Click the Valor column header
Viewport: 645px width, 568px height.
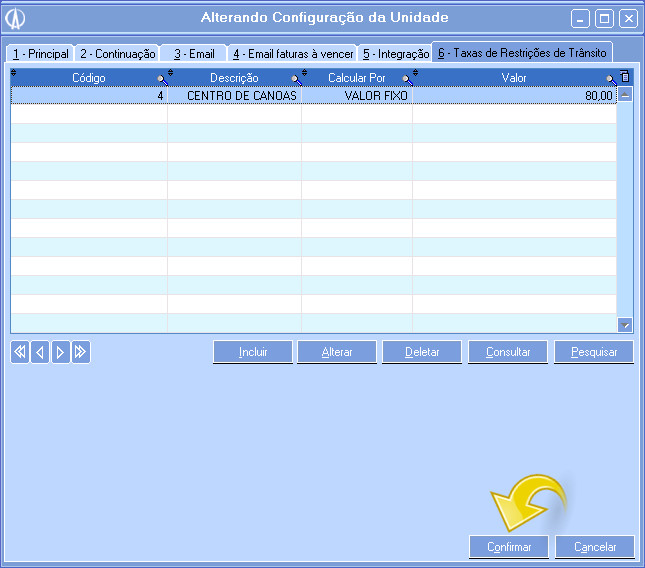(x=514, y=78)
